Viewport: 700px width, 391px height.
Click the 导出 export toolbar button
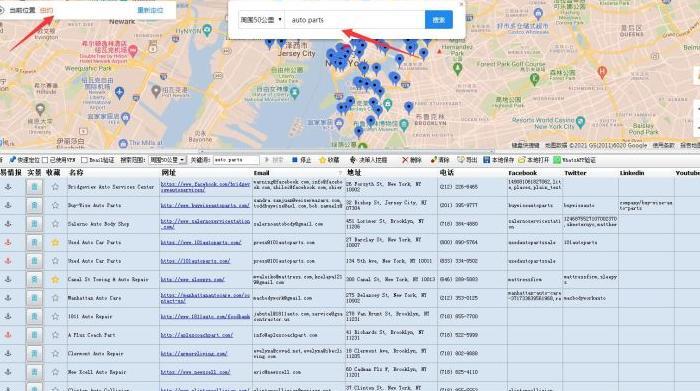click(467, 160)
